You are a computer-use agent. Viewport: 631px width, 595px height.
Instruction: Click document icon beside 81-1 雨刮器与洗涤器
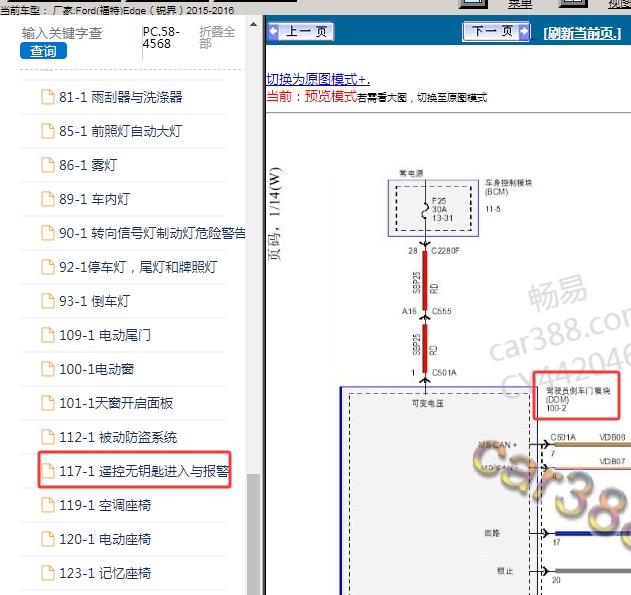tap(48, 97)
